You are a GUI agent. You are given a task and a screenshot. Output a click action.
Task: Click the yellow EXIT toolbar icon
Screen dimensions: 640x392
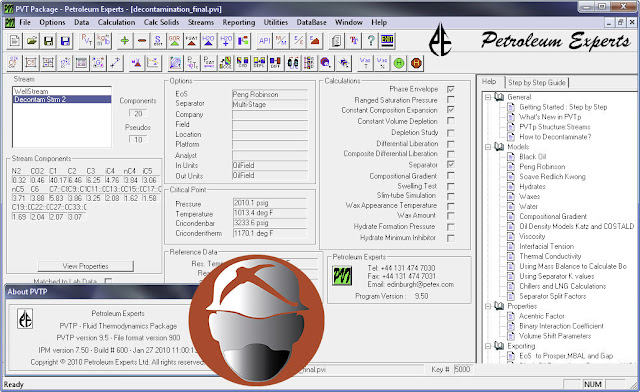coord(387,41)
